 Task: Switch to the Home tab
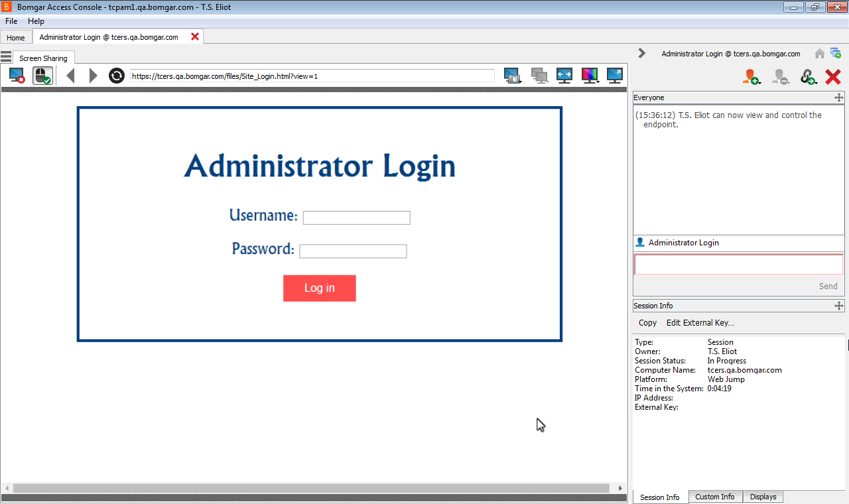point(16,38)
